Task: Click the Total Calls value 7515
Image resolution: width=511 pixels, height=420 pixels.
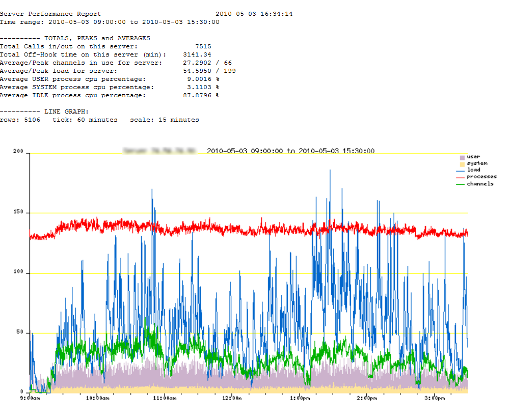Action: tap(203, 46)
